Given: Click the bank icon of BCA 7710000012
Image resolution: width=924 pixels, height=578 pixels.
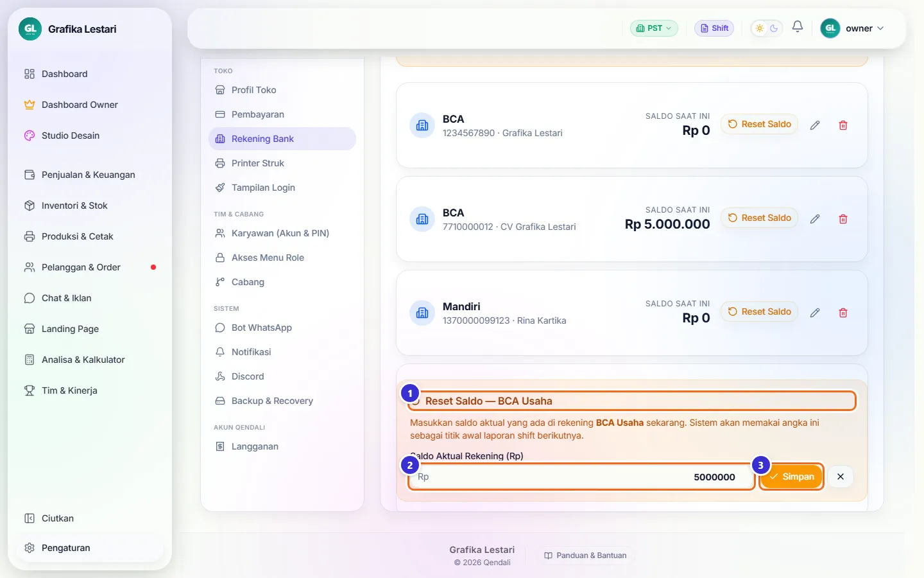Looking at the screenshot, I should (422, 219).
